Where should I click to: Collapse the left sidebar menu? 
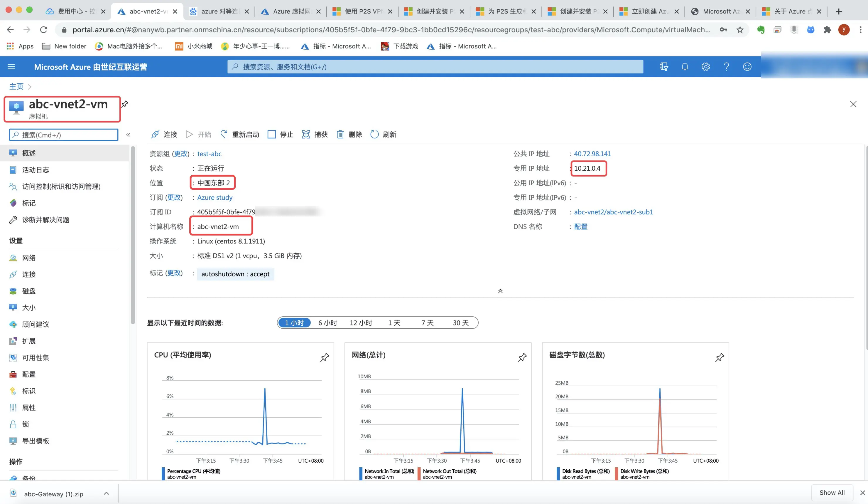point(128,135)
